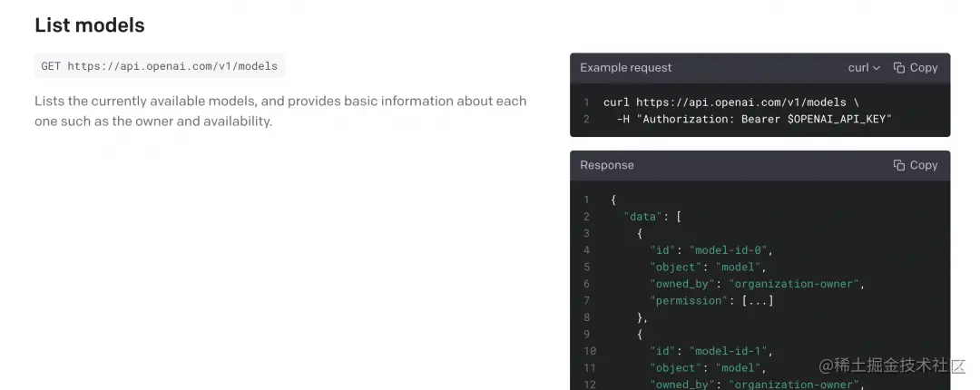The image size is (980, 390).
Task: Copy the Response JSON block
Action: click(x=916, y=165)
